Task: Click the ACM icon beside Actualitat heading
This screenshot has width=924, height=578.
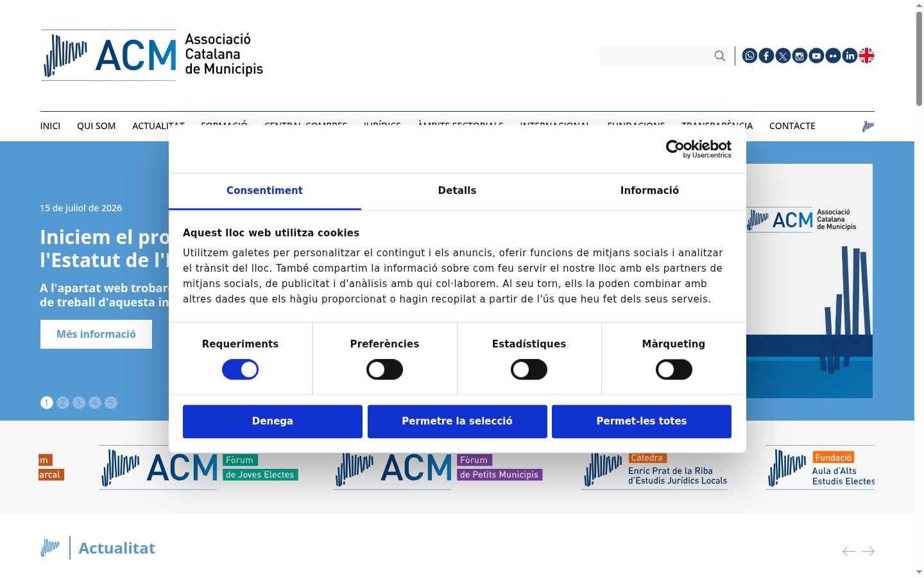Action: 50,548
